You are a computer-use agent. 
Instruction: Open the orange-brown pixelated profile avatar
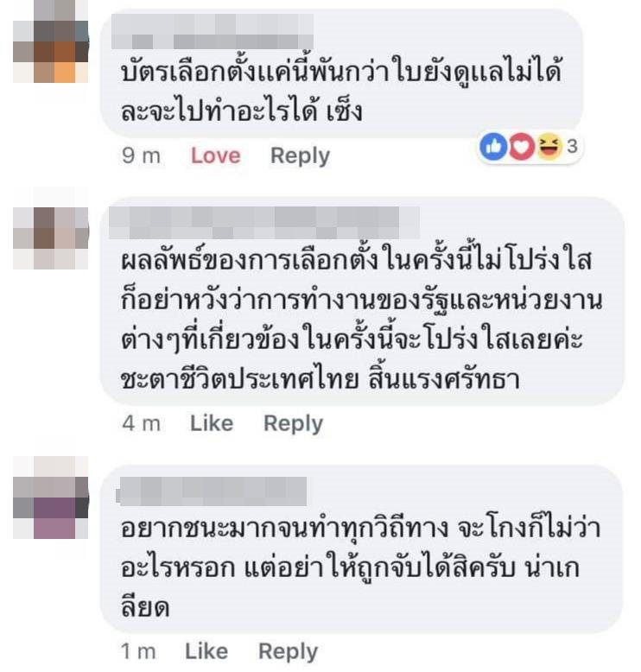tap(51, 41)
